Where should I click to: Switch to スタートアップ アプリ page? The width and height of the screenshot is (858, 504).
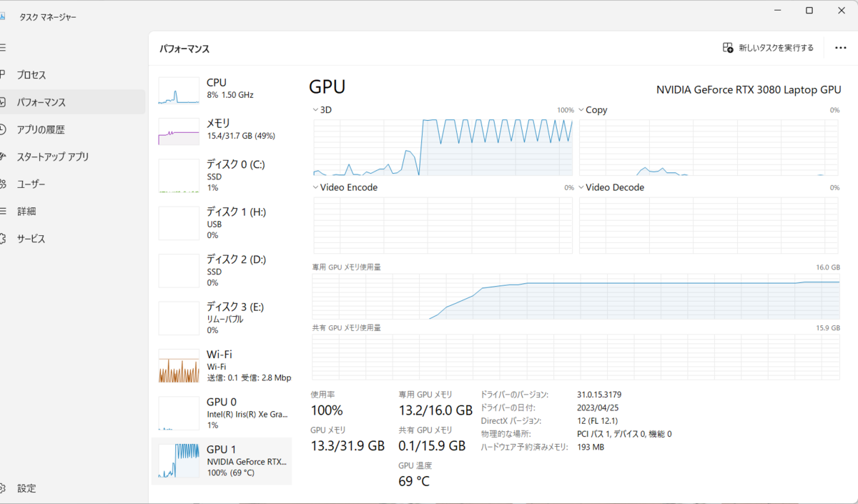coord(72,157)
